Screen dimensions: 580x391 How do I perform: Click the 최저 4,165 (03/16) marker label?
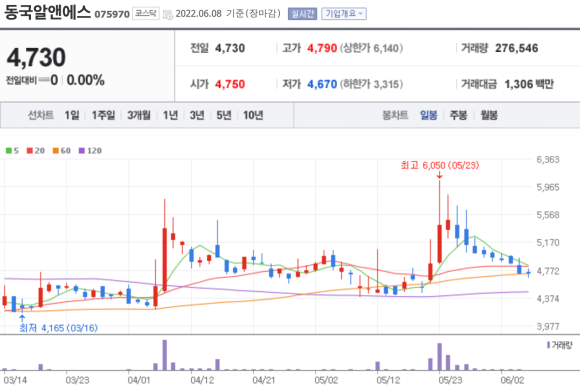point(58,328)
